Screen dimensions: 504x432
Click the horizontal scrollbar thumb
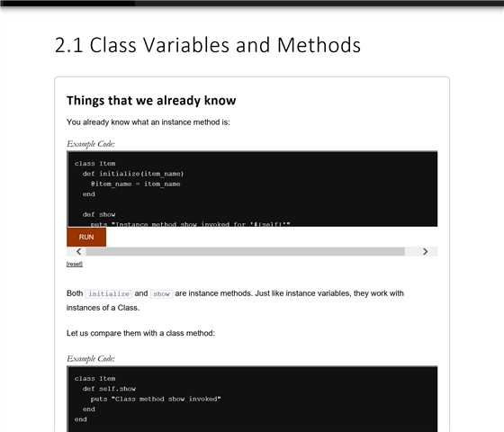tap(245, 251)
